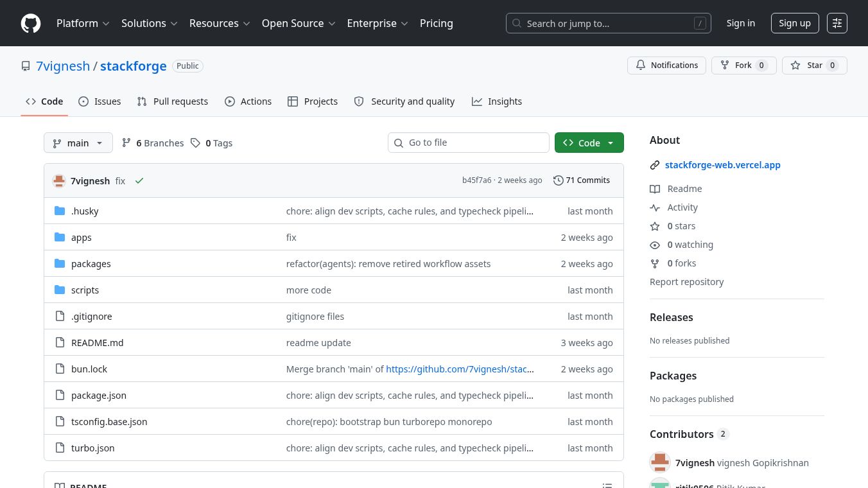This screenshot has width=868, height=488.
Task: Click the GitHub logo icon
Action: tap(31, 24)
